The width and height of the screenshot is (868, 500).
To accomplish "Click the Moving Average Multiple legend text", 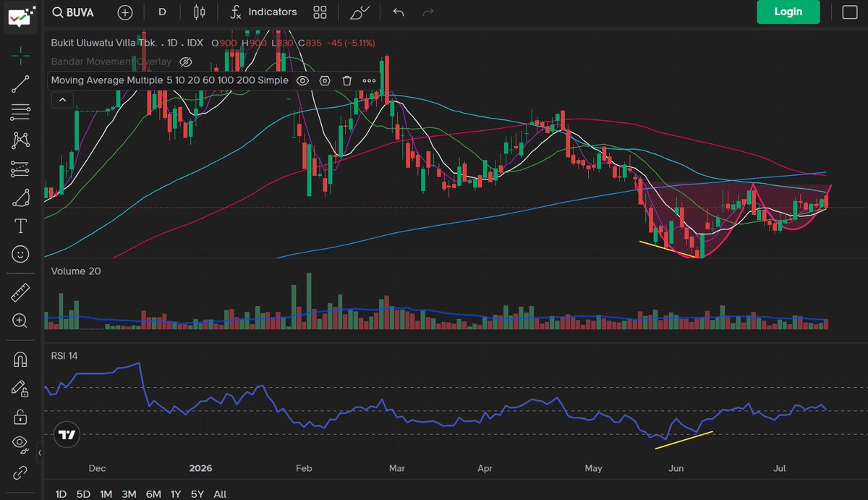I will [x=169, y=80].
